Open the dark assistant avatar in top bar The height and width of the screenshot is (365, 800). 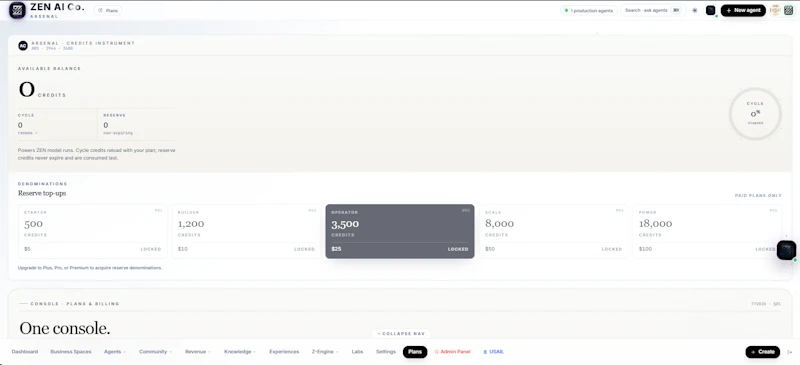711,10
